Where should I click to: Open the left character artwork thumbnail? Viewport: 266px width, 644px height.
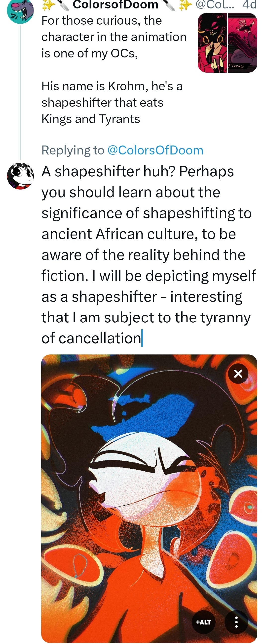(x=212, y=43)
